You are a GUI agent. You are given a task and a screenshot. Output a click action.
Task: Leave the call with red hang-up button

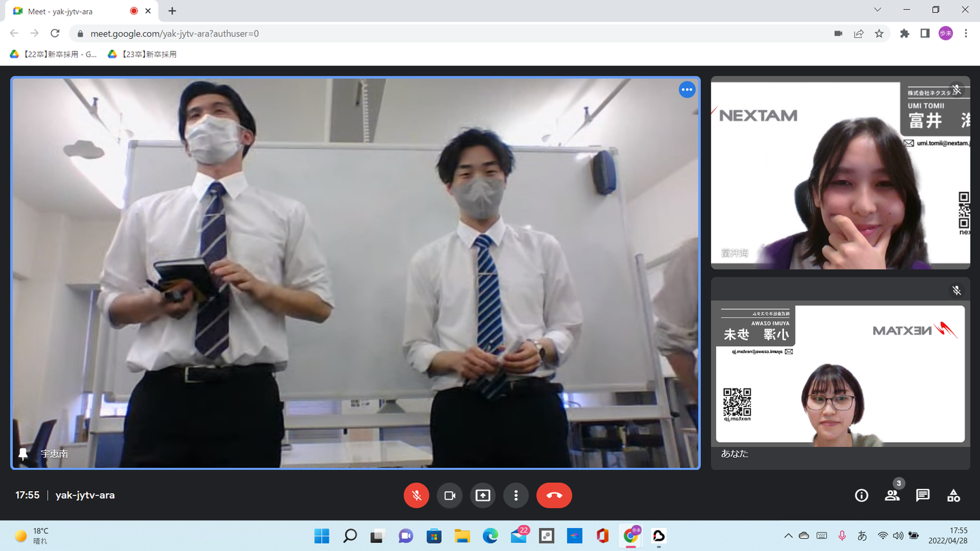pos(554,495)
